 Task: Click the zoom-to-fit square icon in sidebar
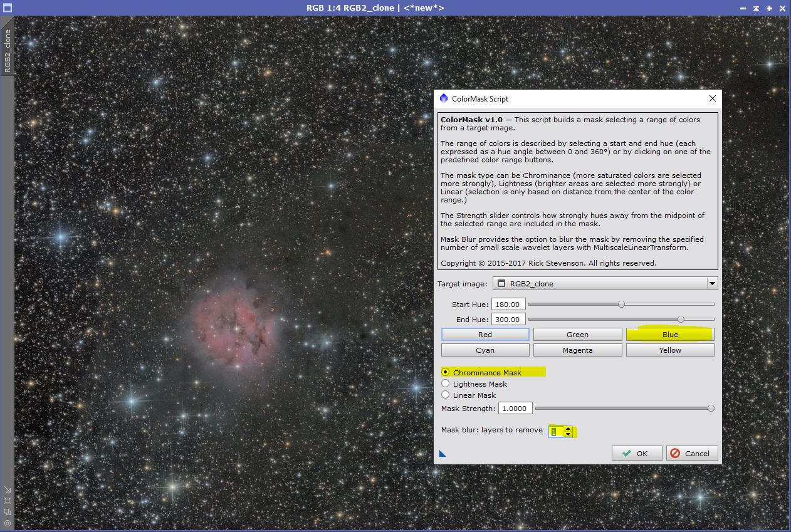click(8, 501)
